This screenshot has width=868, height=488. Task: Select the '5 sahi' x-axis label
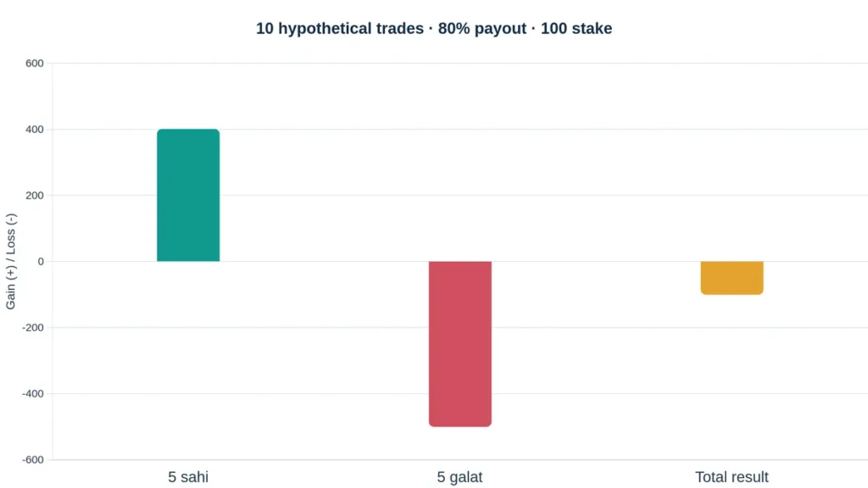tap(188, 477)
